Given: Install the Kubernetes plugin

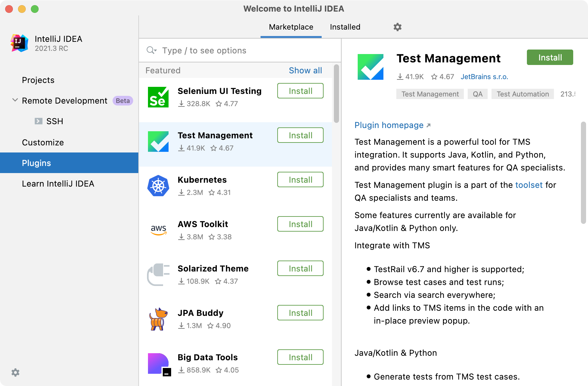Looking at the screenshot, I should [x=300, y=180].
